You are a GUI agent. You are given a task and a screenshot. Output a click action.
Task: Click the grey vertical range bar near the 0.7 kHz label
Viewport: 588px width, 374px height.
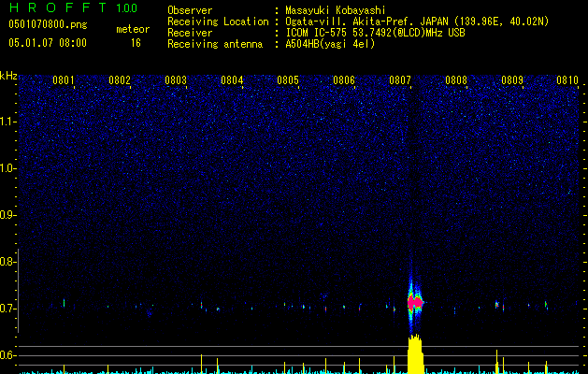tap(19, 291)
